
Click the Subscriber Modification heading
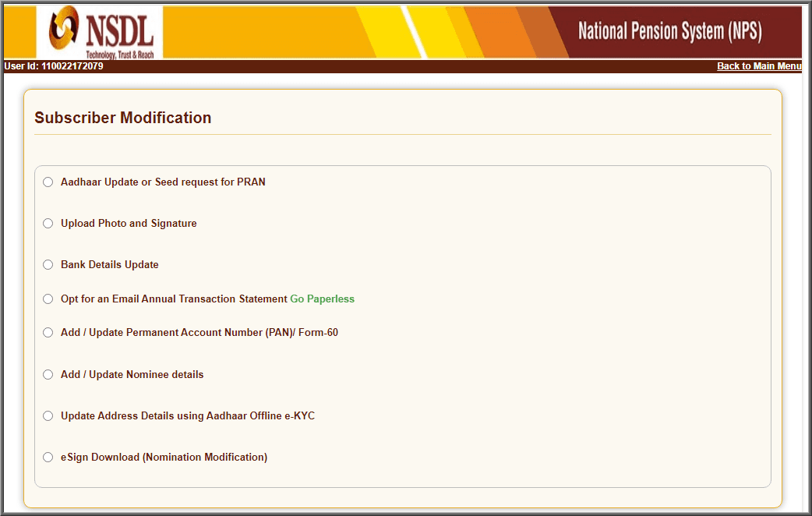tap(122, 117)
